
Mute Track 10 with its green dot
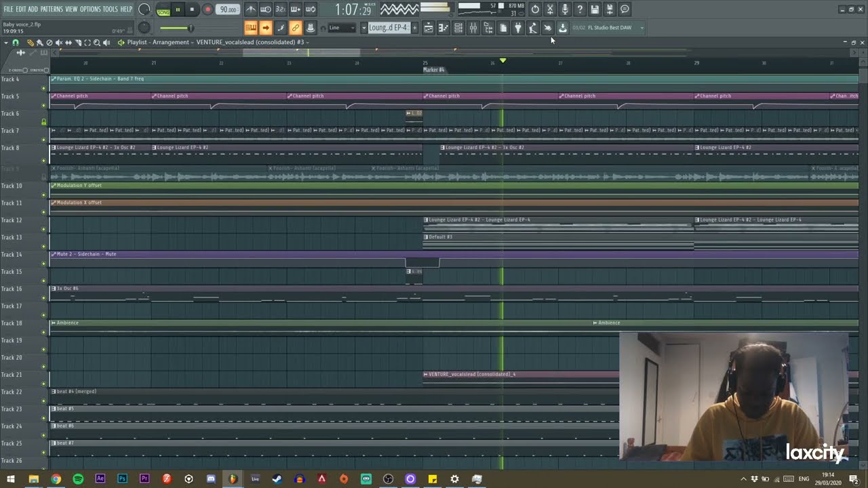44,195
